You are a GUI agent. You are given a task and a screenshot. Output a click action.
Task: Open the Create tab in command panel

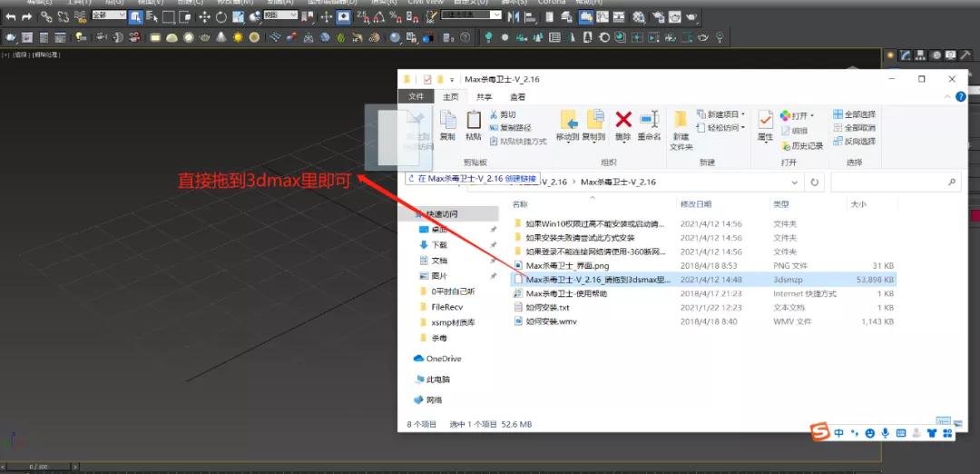(891, 55)
